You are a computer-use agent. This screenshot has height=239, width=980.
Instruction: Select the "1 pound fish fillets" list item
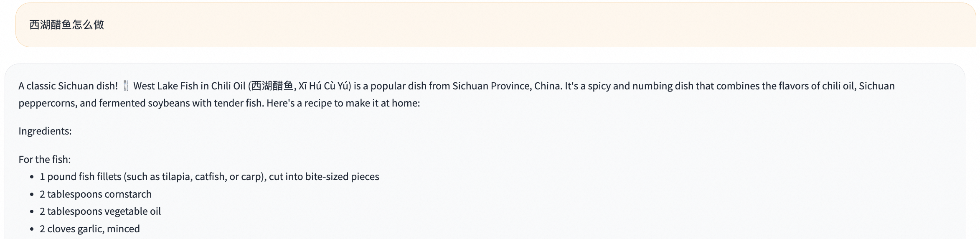tap(209, 177)
